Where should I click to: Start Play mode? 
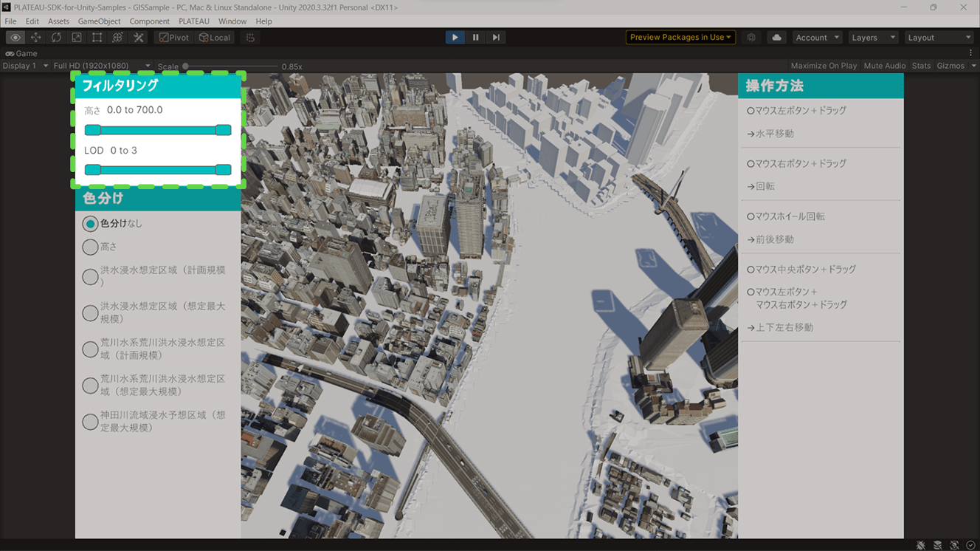[x=455, y=38]
